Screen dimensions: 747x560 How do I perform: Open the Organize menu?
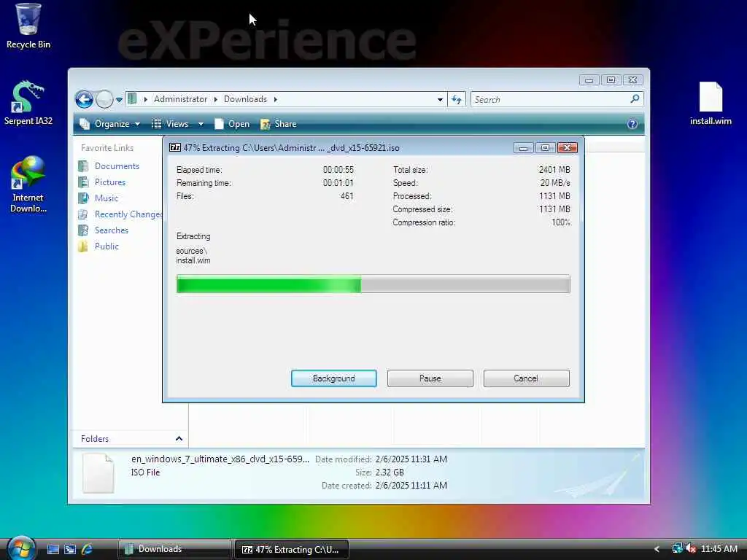coord(110,124)
